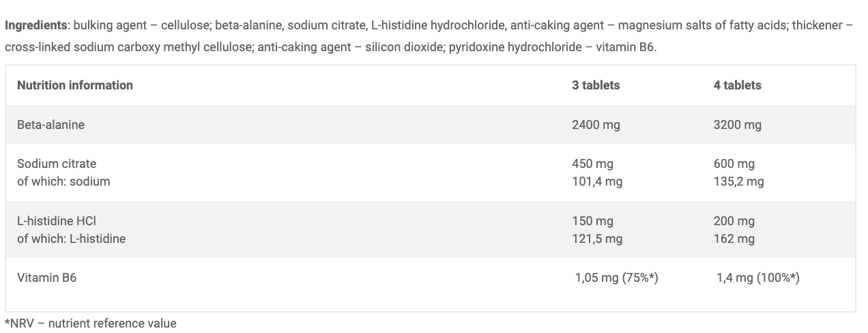This screenshot has width=868, height=333.
Task: Select the "Sodium citrate" row label
Action: point(57,164)
